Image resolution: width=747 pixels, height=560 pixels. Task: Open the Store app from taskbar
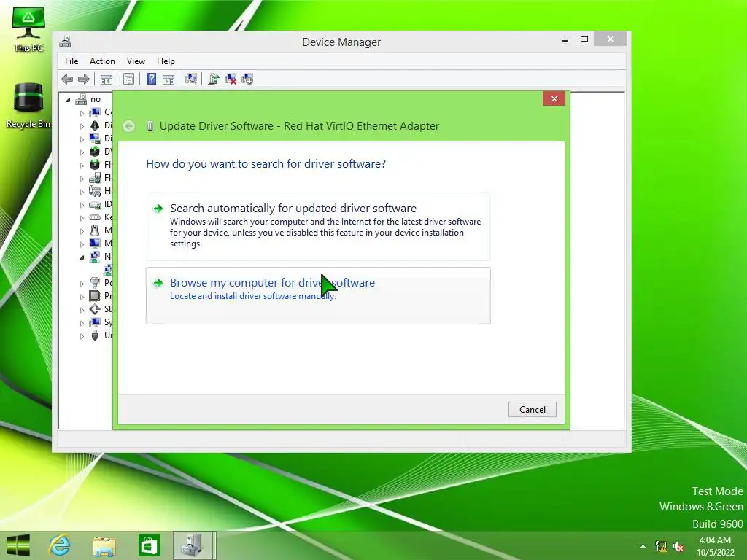(149, 545)
